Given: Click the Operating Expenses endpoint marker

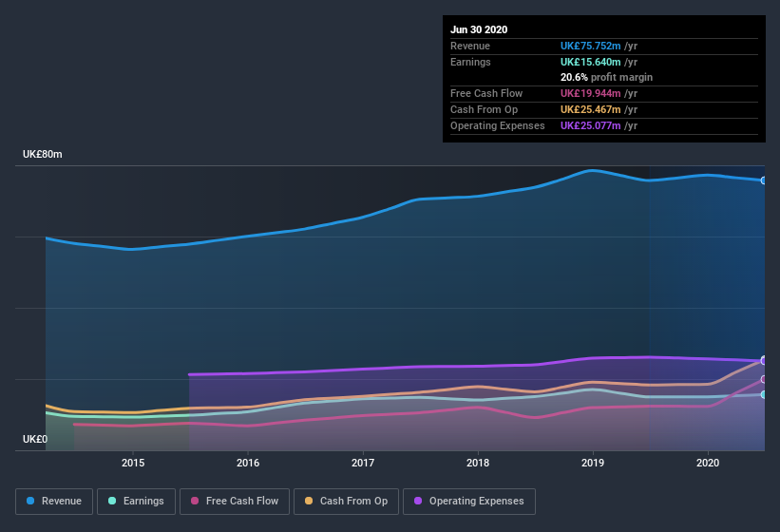Looking at the screenshot, I should (764, 360).
